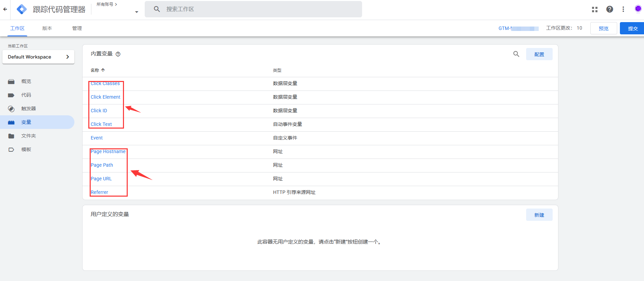Open the Referrer variable
The image size is (644, 281).
point(100,192)
